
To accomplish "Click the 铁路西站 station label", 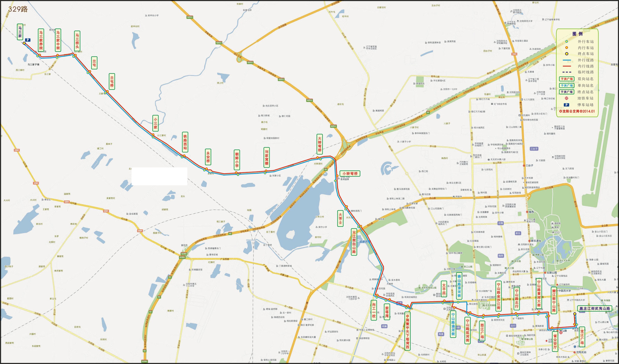I will point(185,142).
